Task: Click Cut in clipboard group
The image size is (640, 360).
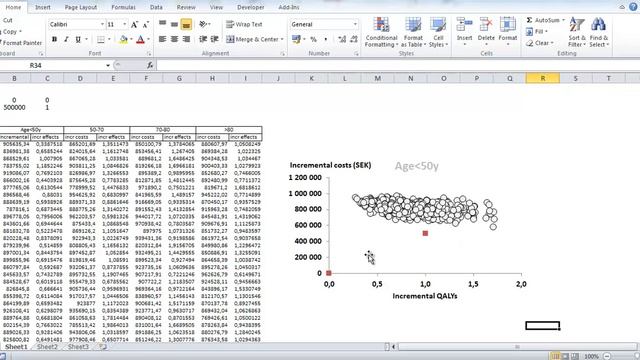Action: coord(7,20)
